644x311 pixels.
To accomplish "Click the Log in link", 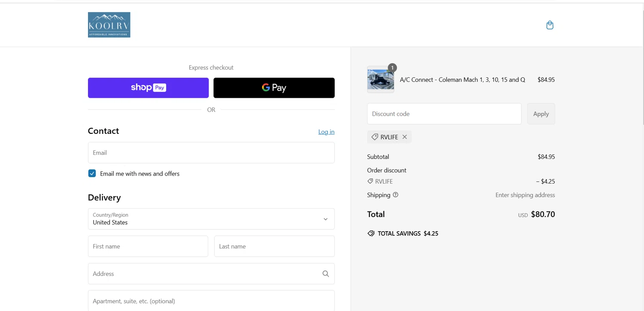I will (326, 132).
